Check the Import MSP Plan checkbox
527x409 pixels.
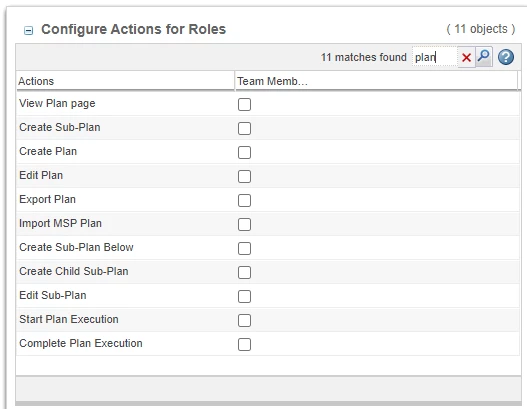(x=244, y=224)
